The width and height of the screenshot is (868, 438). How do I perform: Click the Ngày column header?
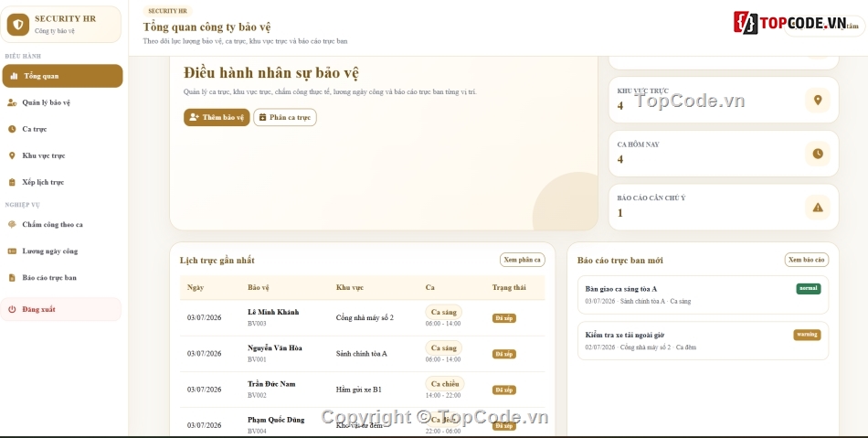point(196,287)
